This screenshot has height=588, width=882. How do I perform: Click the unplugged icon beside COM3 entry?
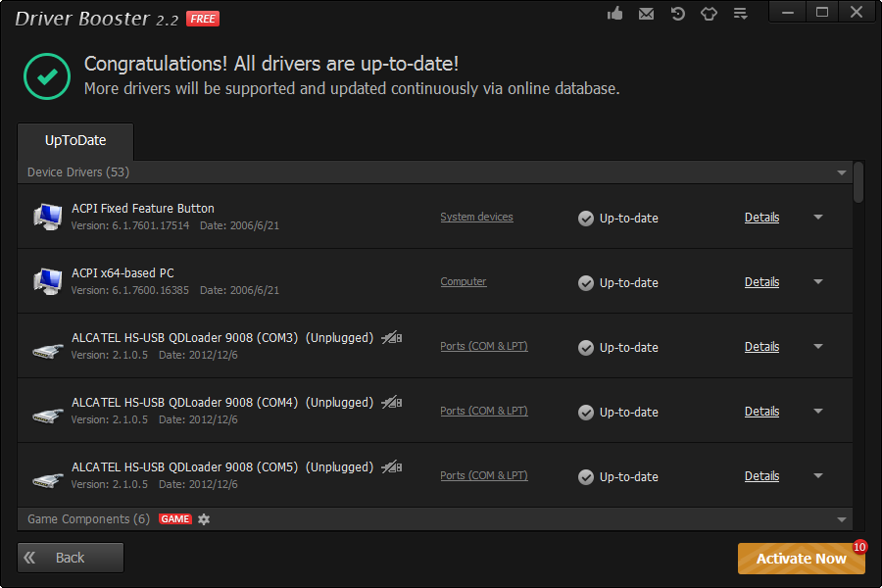[391, 337]
